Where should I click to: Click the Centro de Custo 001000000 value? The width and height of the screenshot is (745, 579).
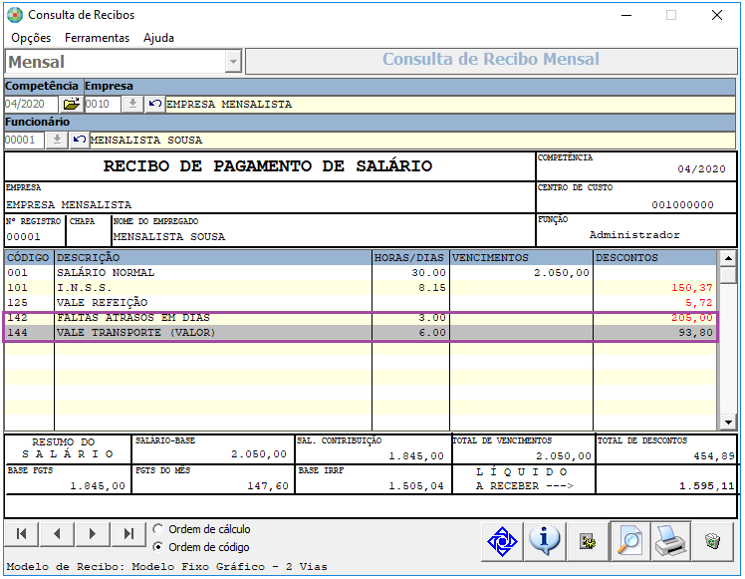tap(682, 205)
